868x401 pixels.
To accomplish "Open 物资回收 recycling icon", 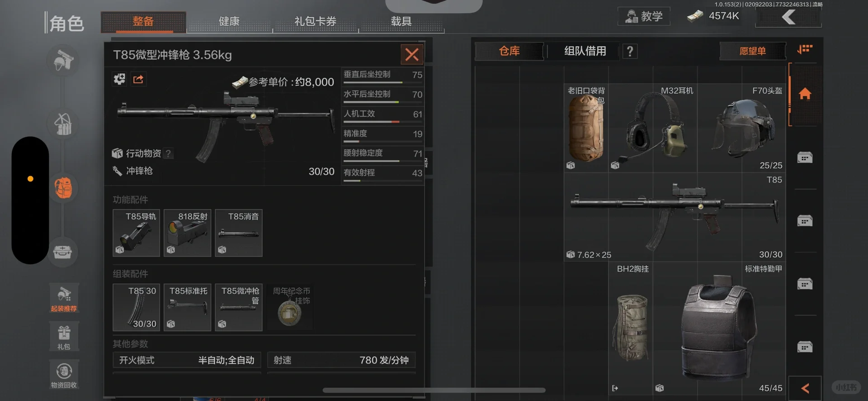I will 64,375.
